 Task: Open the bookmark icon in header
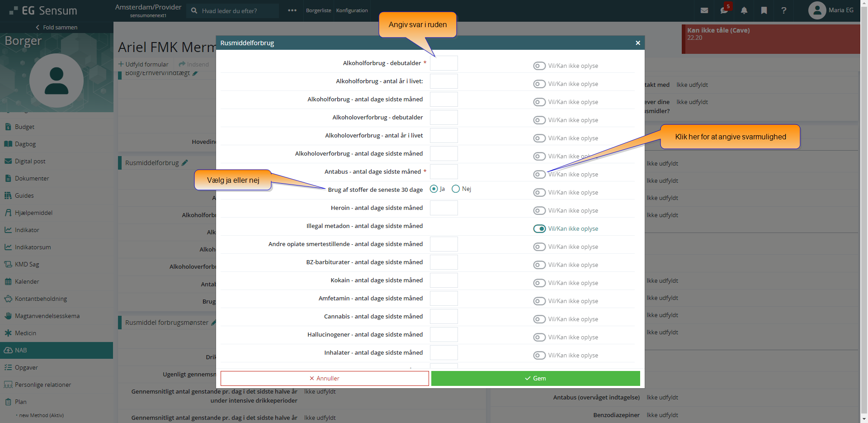click(764, 10)
